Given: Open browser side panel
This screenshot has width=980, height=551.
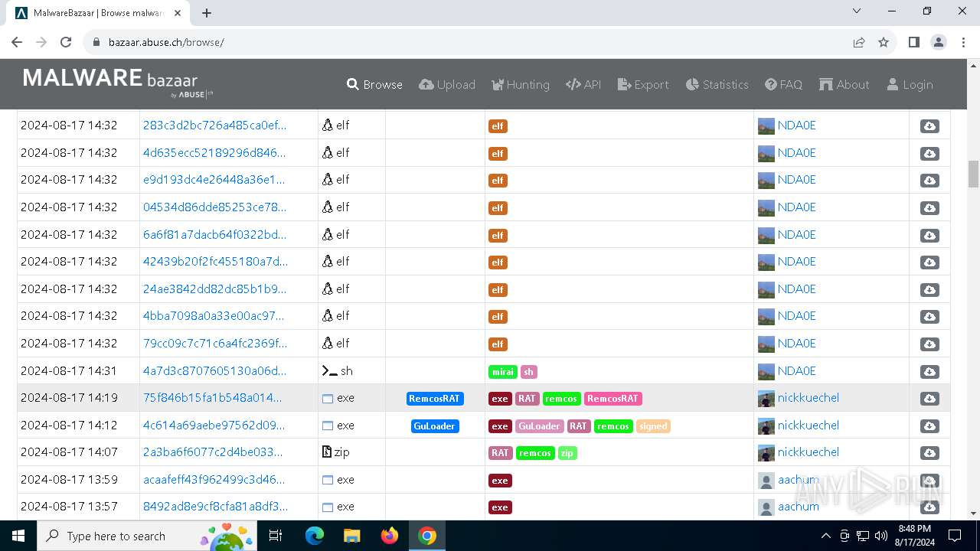Looking at the screenshot, I should [x=913, y=42].
